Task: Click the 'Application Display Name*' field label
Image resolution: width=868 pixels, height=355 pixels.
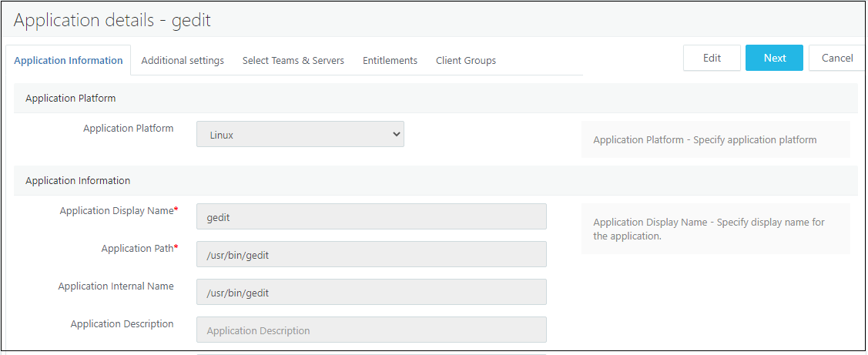Action: tap(119, 210)
